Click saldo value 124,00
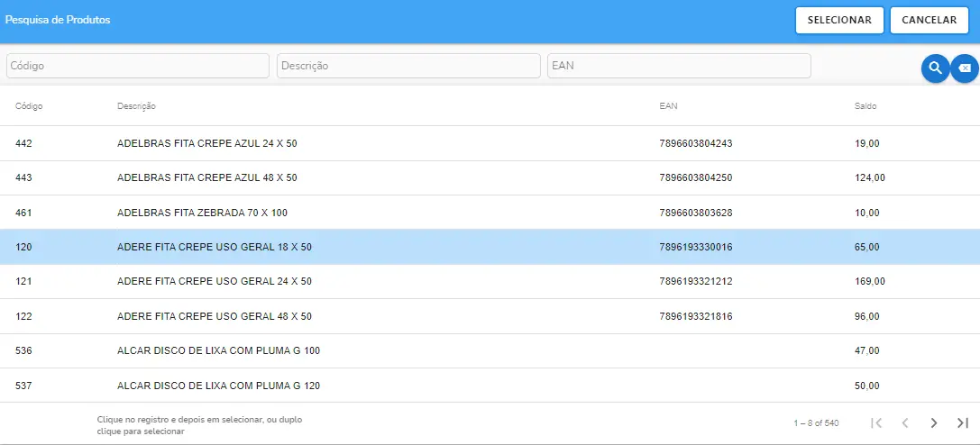 click(x=869, y=177)
